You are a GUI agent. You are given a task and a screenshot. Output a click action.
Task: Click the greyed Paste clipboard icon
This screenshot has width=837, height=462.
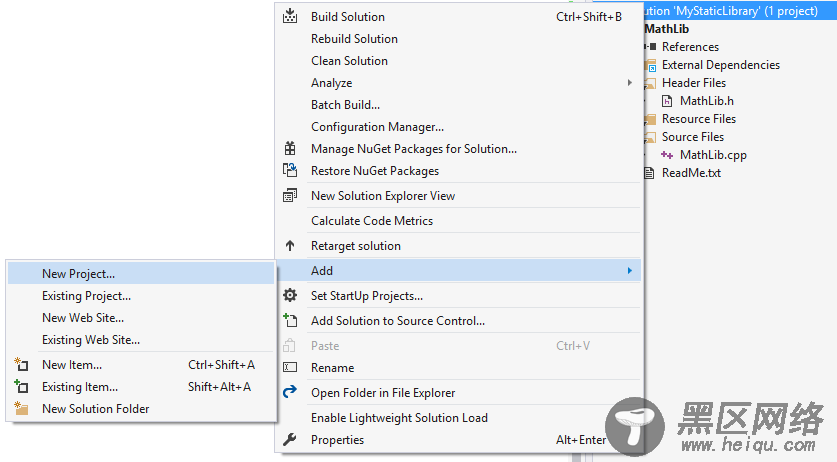(290, 345)
